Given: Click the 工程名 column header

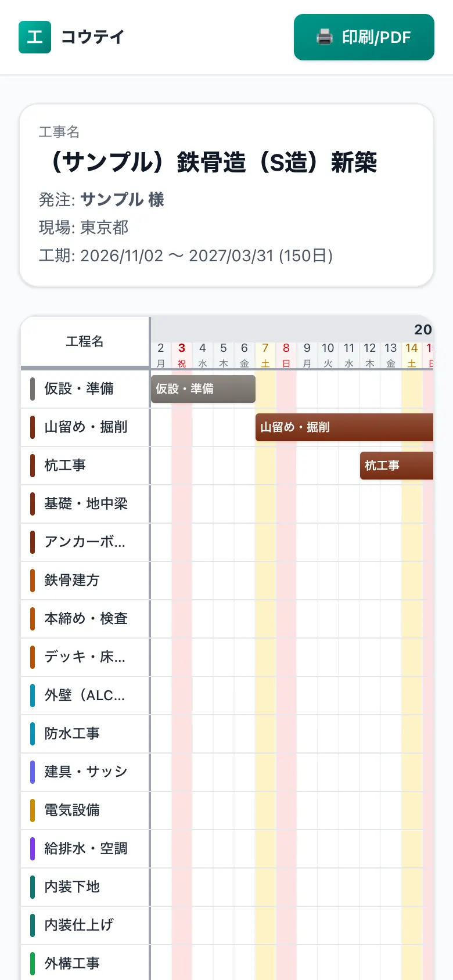Looking at the screenshot, I should tap(85, 341).
